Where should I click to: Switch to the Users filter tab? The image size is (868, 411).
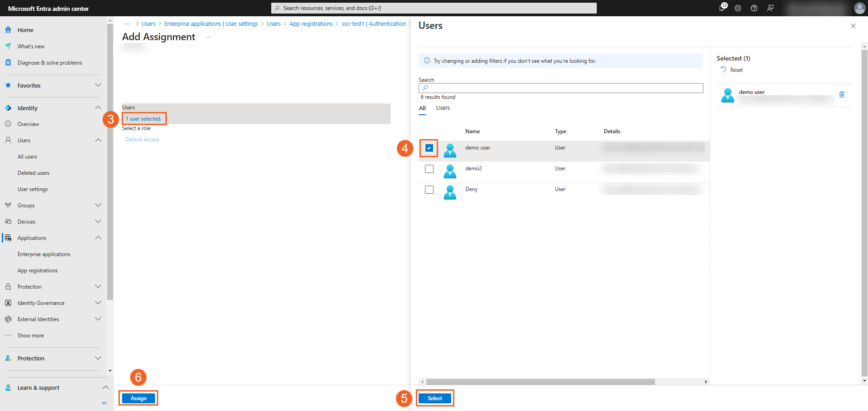[443, 108]
